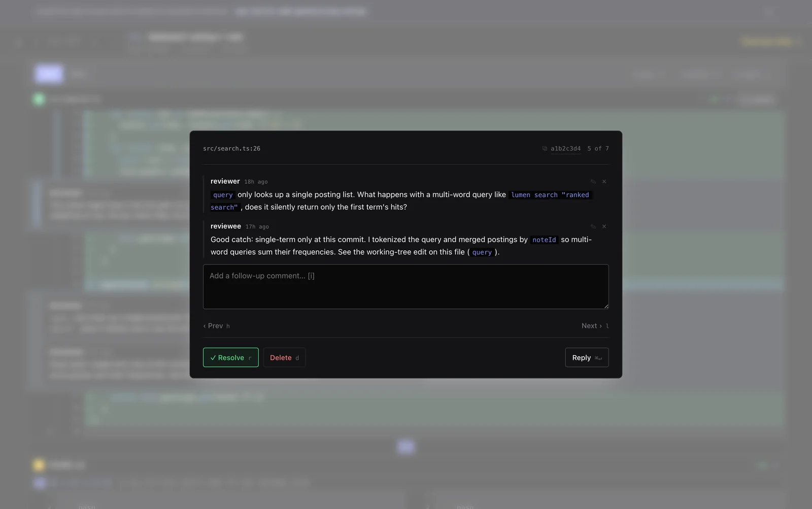Viewport: 812px width, 509px height.
Task: Focus the follow-up comment text box
Action: click(405, 287)
